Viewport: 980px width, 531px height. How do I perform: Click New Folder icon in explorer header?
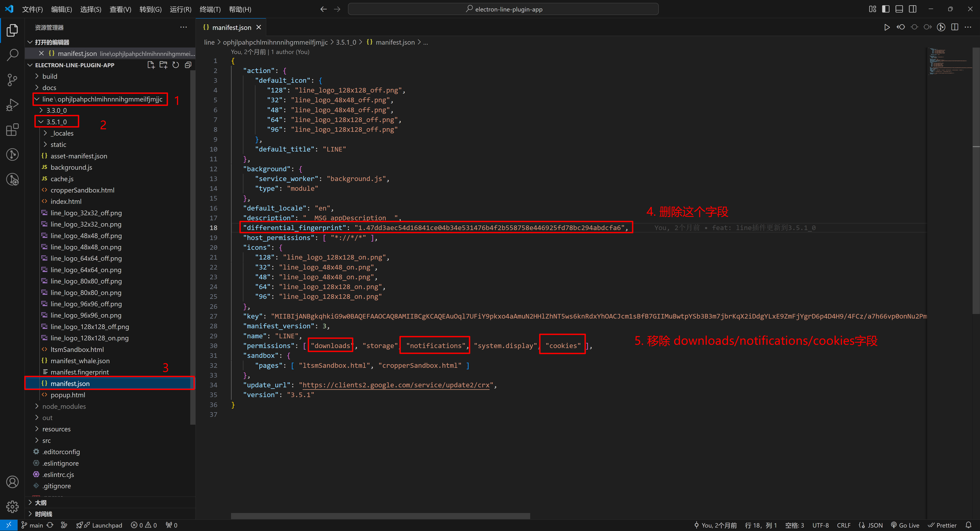163,65
